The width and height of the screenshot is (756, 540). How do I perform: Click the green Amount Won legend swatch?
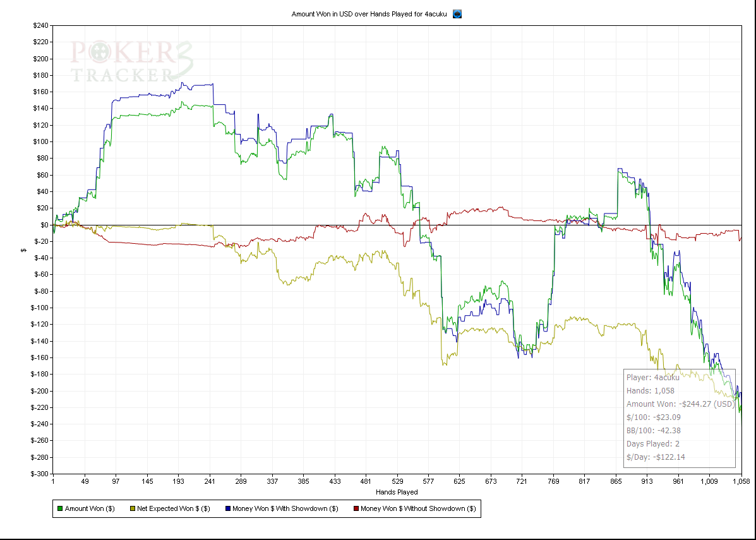60,508
